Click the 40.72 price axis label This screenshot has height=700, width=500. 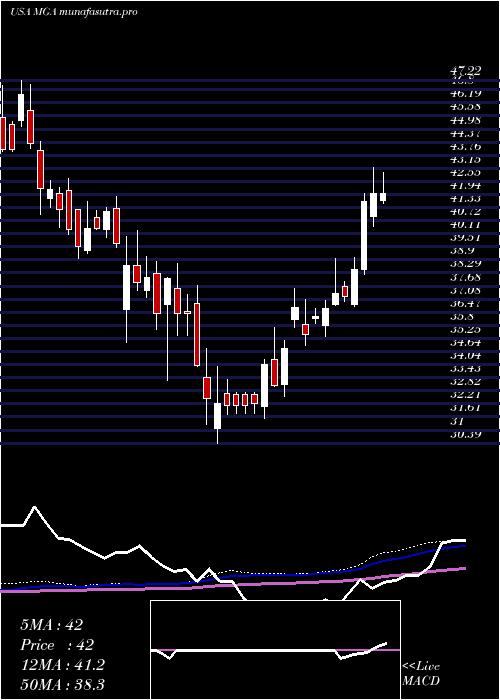(465, 212)
